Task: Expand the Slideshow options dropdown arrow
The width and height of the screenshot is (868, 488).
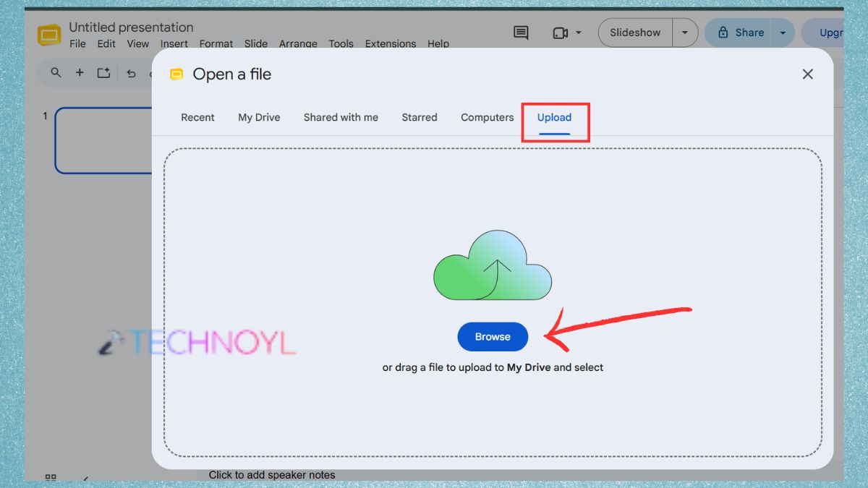Action: [685, 33]
